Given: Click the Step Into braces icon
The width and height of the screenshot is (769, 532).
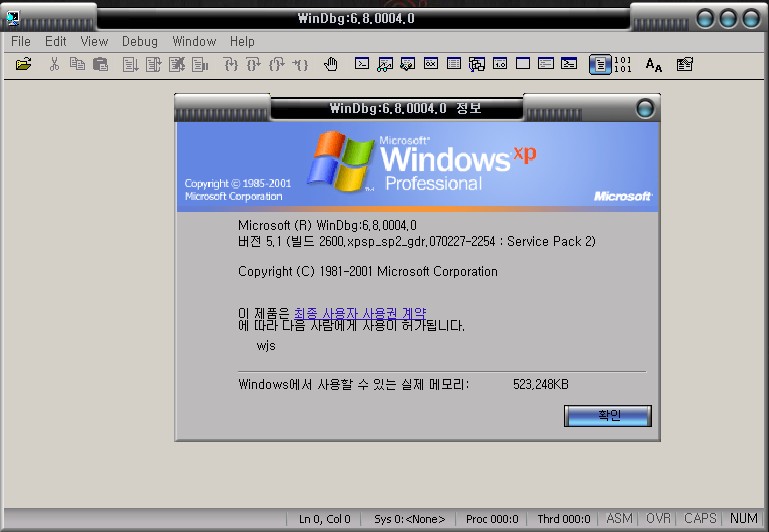Looking at the screenshot, I should coord(231,64).
